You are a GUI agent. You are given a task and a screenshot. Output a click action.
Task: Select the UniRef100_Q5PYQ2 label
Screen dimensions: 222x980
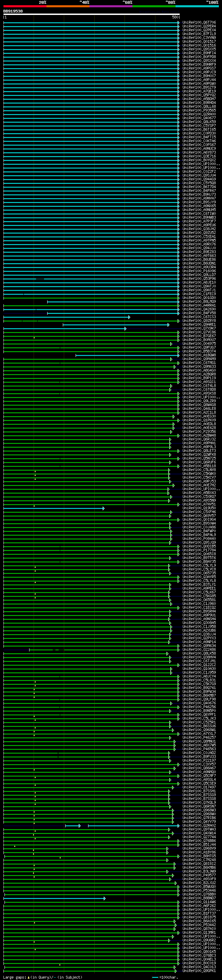(199, 95)
